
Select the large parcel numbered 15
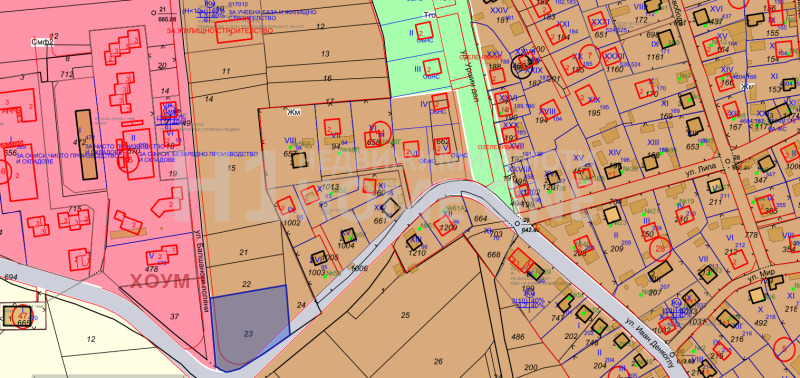pos(232,168)
